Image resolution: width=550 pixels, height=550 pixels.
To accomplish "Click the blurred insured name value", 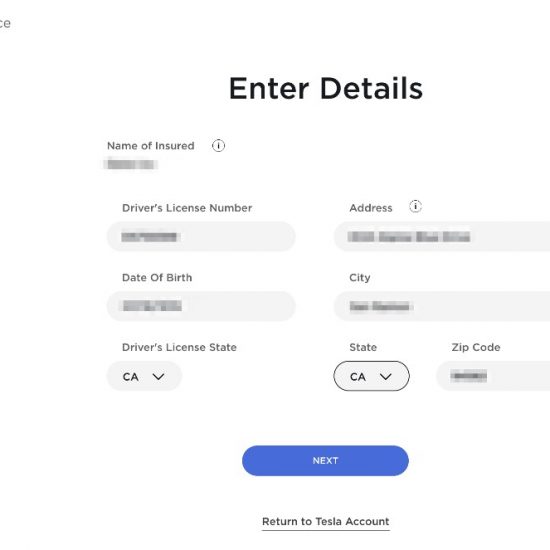I will click(130, 164).
